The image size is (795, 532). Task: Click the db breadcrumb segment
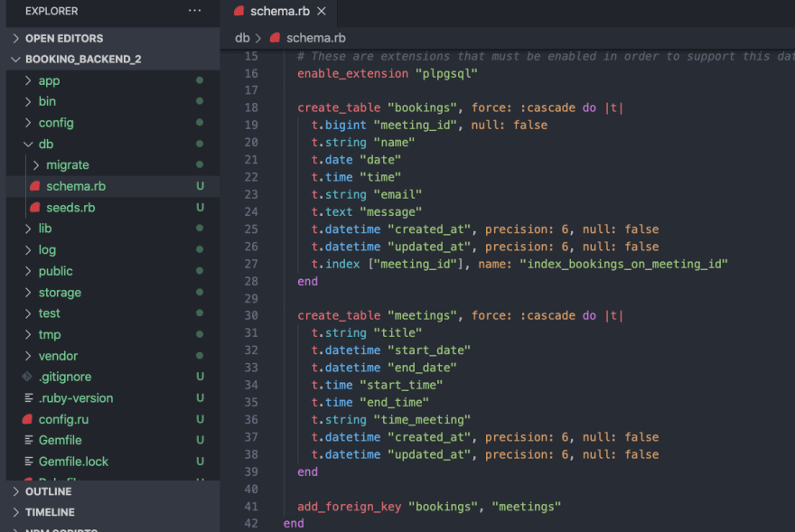click(242, 38)
